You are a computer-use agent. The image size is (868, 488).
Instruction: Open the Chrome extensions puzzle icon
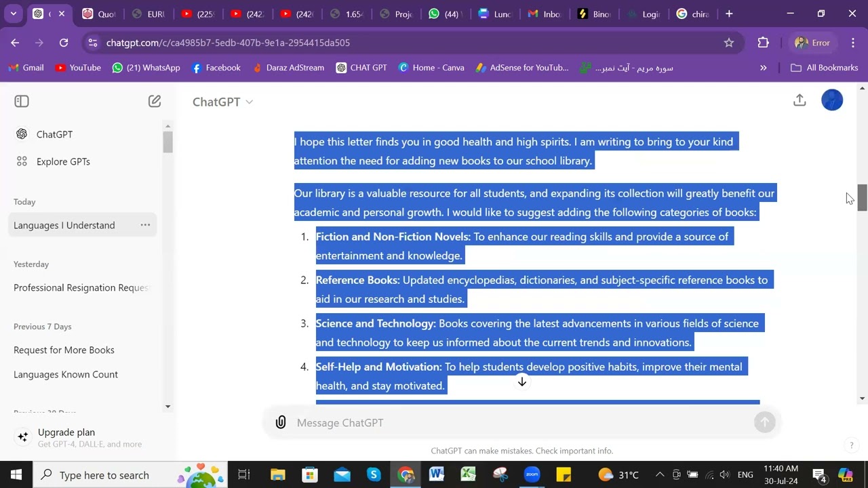point(763,43)
